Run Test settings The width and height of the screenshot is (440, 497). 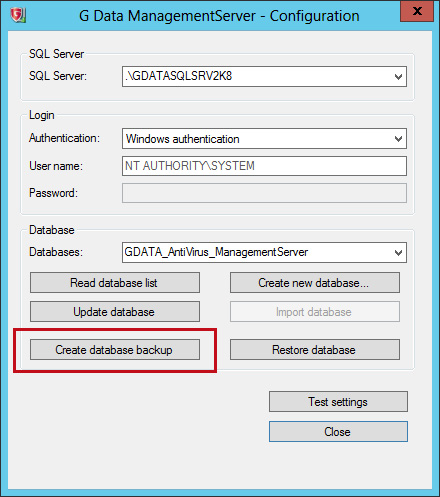338,402
